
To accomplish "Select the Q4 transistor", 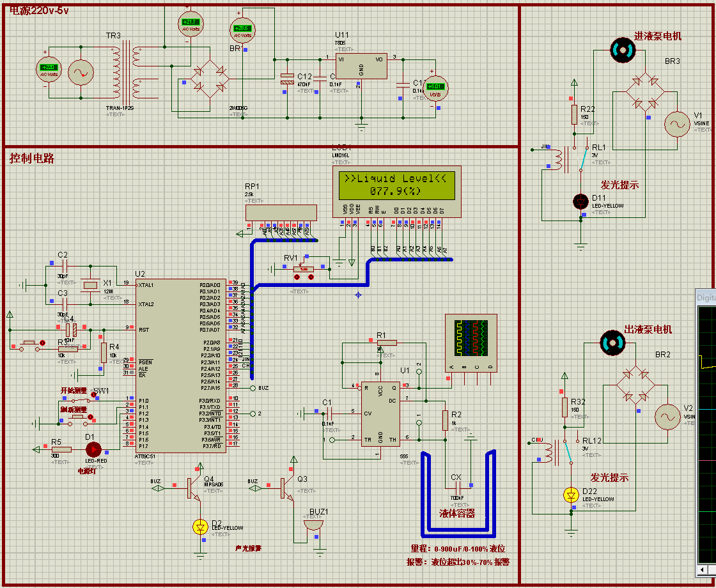I will (x=194, y=488).
